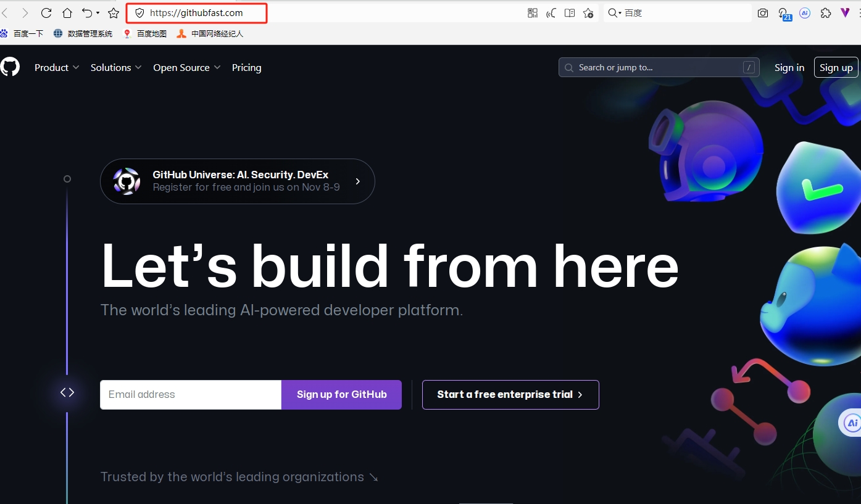The width and height of the screenshot is (861, 504).
Task: Expand the Product menu
Action: (x=57, y=68)
